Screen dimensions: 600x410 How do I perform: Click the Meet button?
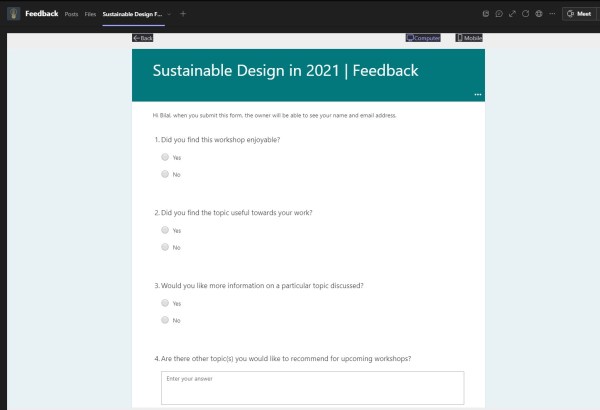point(578,14)
